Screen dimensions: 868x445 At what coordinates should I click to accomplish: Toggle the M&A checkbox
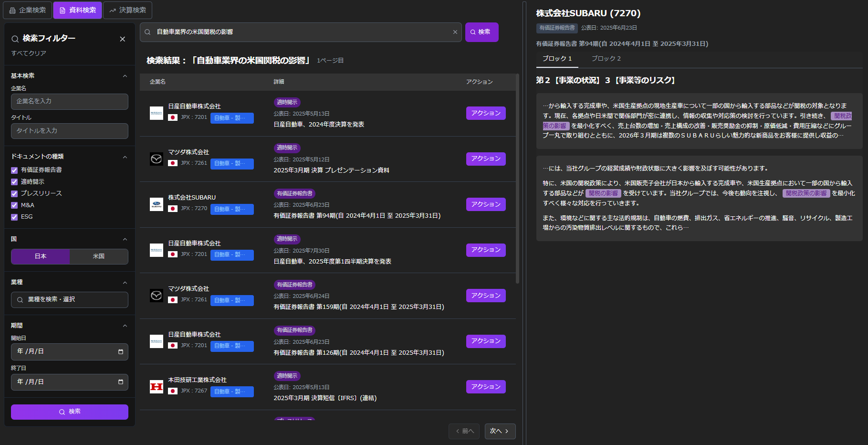point(14,205)
